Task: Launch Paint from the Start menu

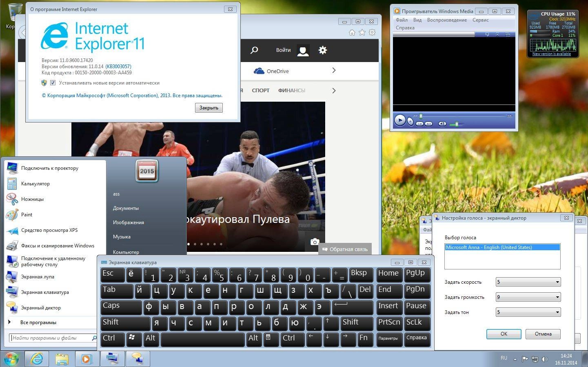Action: click(55, 215)
